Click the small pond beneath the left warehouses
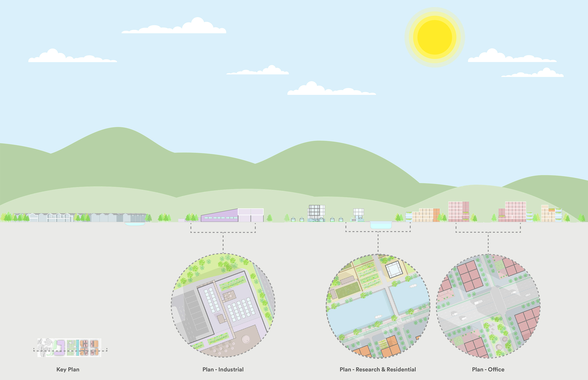 click(x=135, y=224)
